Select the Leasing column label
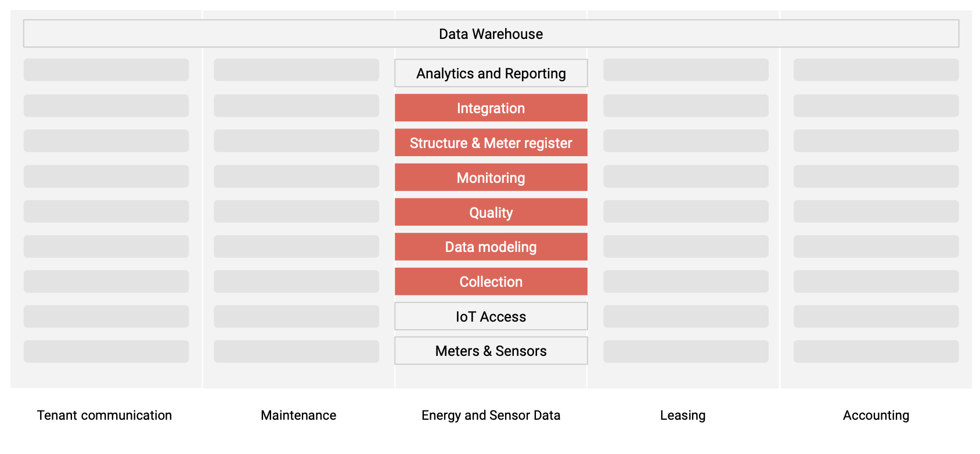The width and height of the screenshot is (980, 454). (683, 415)
